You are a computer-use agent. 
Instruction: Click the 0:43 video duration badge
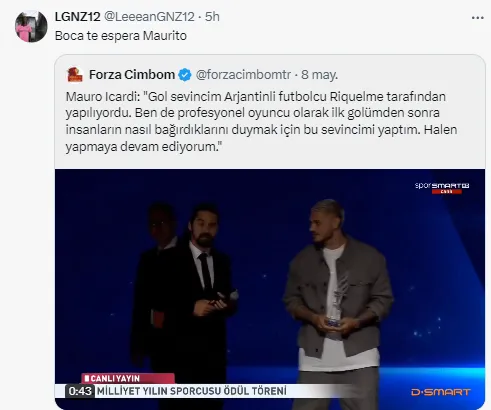[80, 391]
